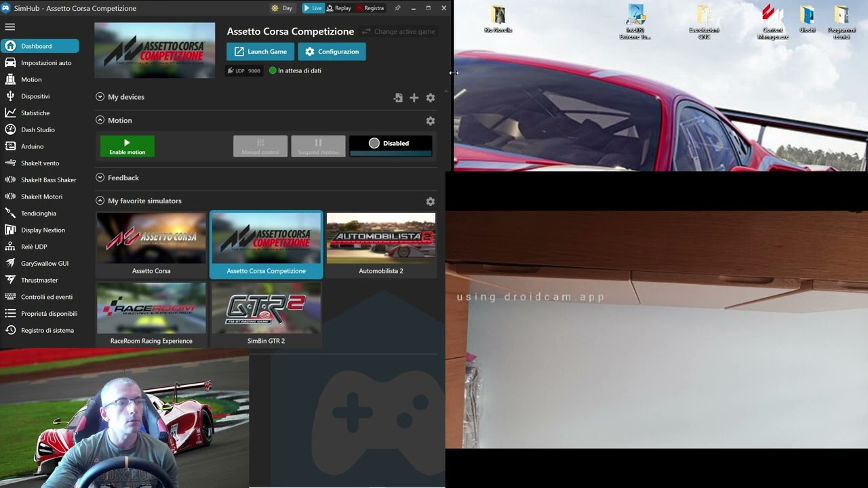Select the SimBin GTR 2 tile
Screen dimensions: 868x488
266,314
